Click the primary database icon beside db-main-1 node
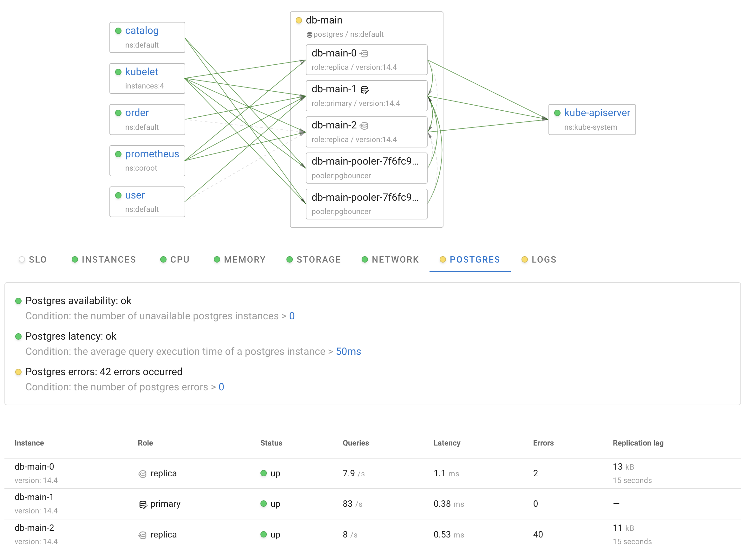Image resolution: width=748 pixels, height=560 pixels. click(364, 89)
